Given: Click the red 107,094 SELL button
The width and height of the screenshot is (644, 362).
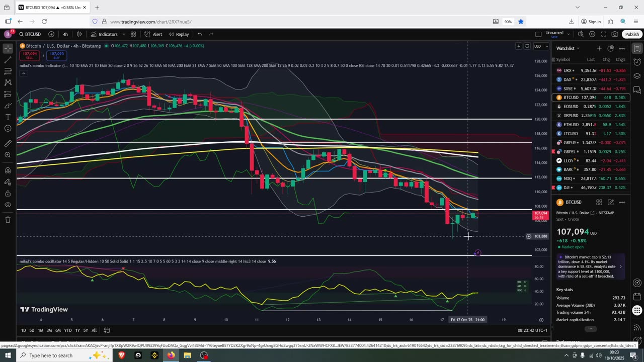Looking at the screenshot, I should coord(29,55).
